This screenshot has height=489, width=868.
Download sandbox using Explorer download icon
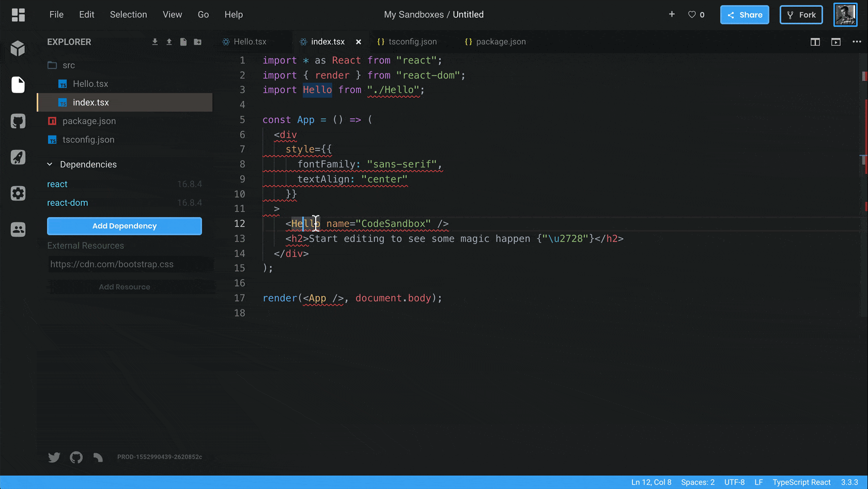[155, 42]
